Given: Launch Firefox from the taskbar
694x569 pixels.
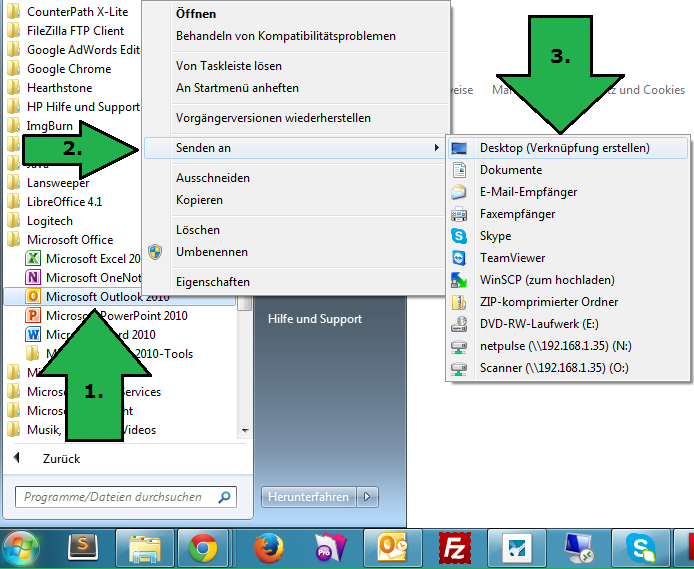Looking at the screenshot, I should (x=267, y=548).
